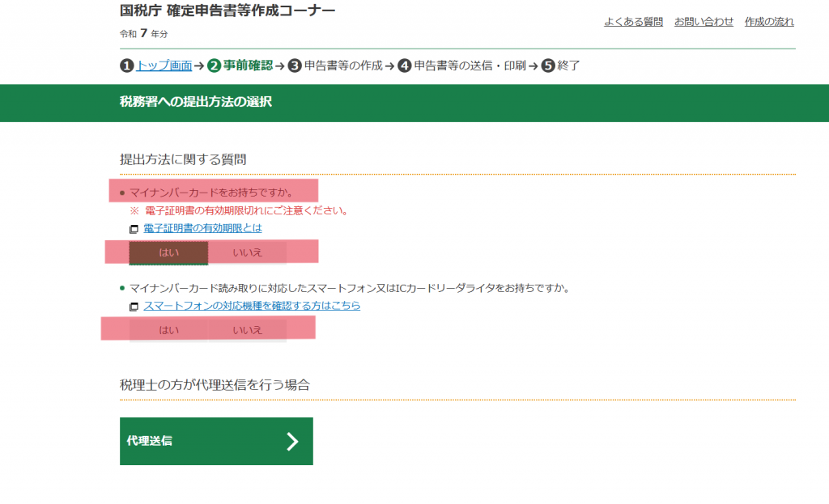Screen dimensions: 829x504
Task: Select いいえ for the マイナンバーカード question
Action: [247, 252]
